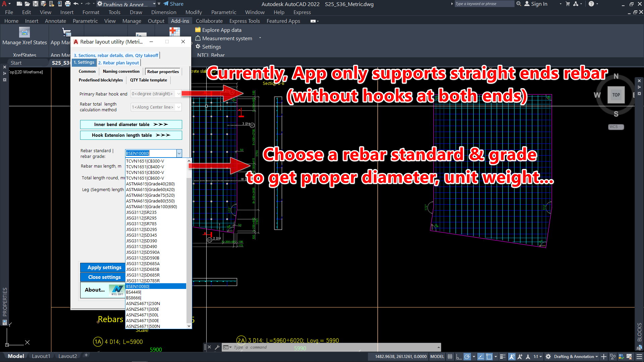644x362 pixels.
Task: Open the Inner bend diameter table
Action: 131,124
